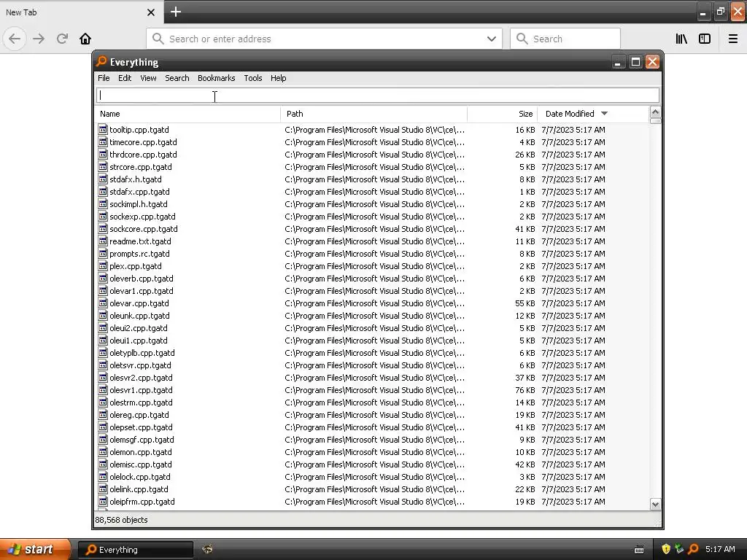Open the Tools menu
The width and height of the screenshot is (747, 560).
[x=253, y=78]
